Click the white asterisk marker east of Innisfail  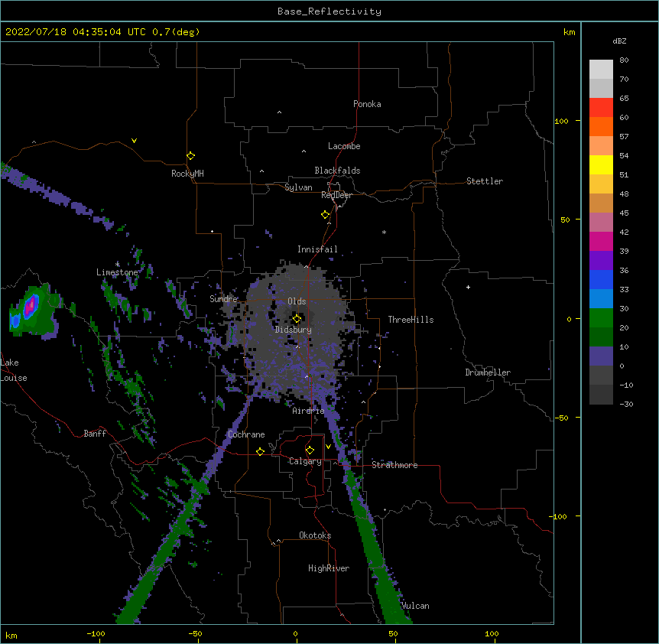tap(384, 232)
